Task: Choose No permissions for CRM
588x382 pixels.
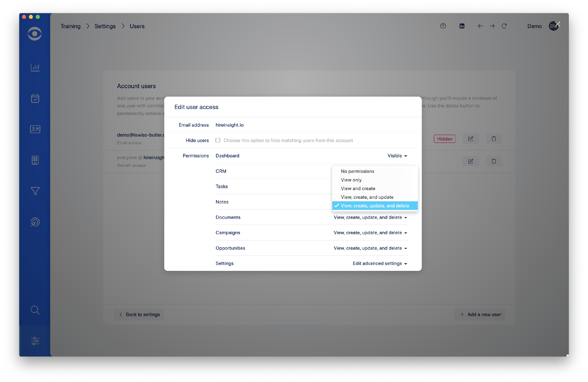Action: (357, 171)
